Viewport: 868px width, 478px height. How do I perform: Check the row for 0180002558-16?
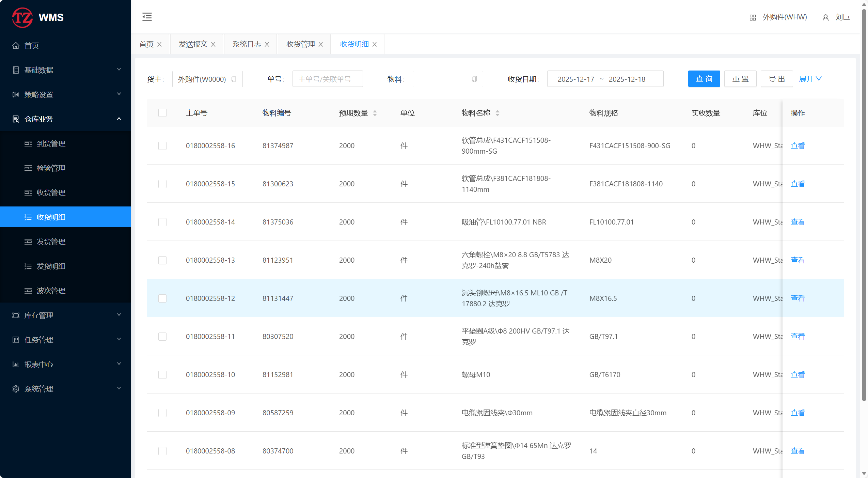pyautogui.click(x=162, y=146)
